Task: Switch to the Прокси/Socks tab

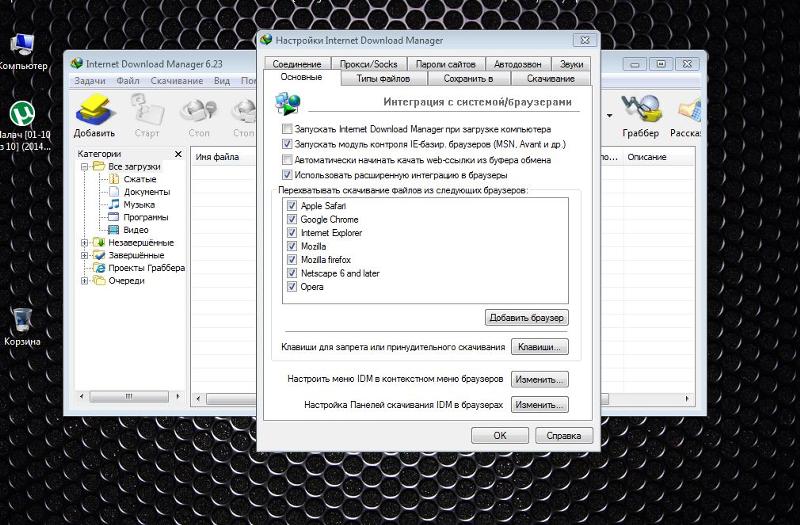Action: (x=368, y=64)
